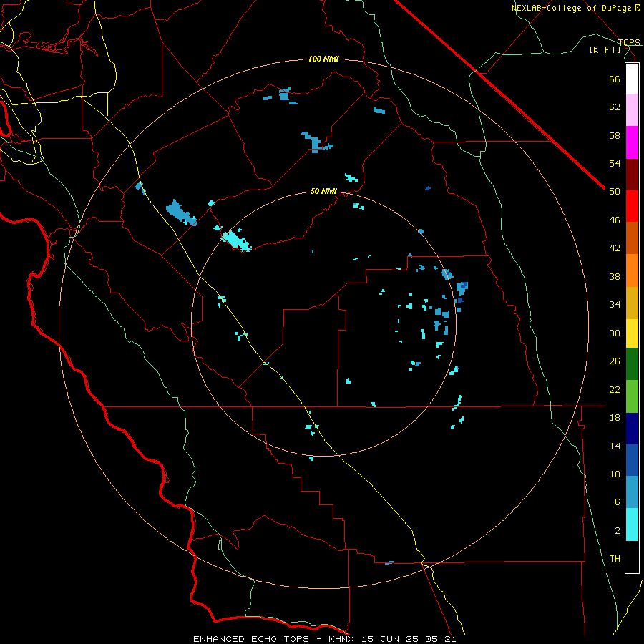Click the [K FT] units label

point(605,49)
